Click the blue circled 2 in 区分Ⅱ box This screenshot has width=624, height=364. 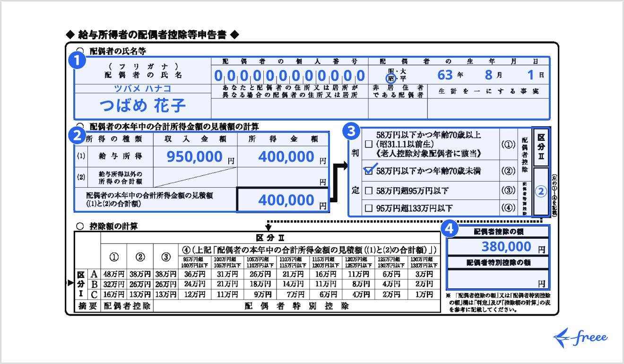click(x=541, y=191)
